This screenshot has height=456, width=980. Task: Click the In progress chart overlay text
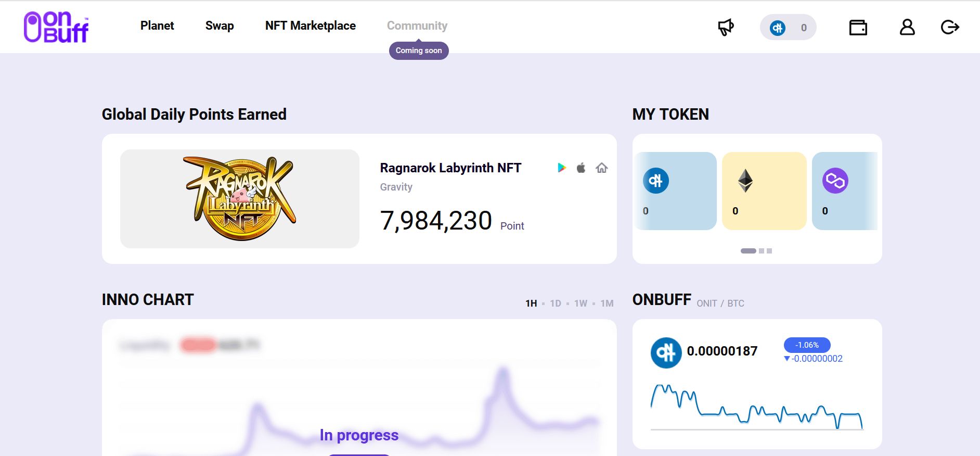[359, 435]
